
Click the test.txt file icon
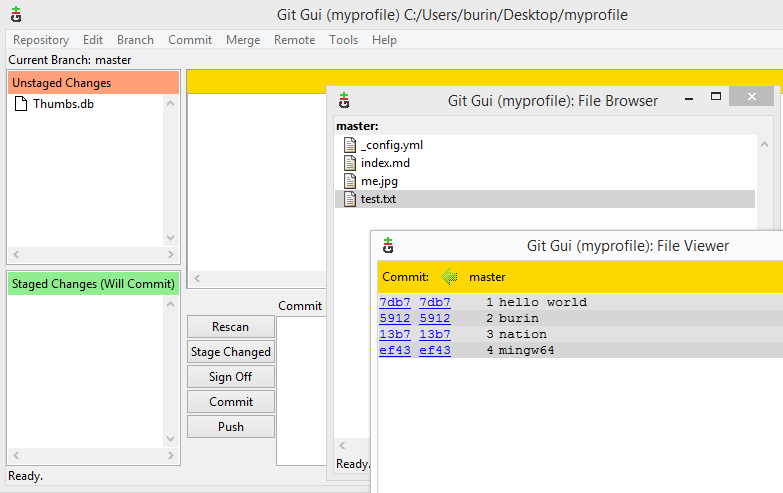click(350, 199)
